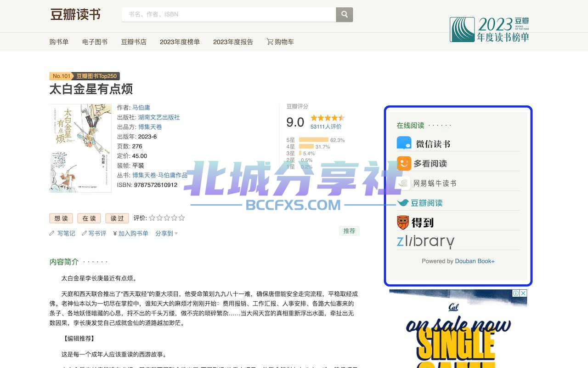
Task: Open the 53111人评价 ratings link
Action: tap(326, 126)
